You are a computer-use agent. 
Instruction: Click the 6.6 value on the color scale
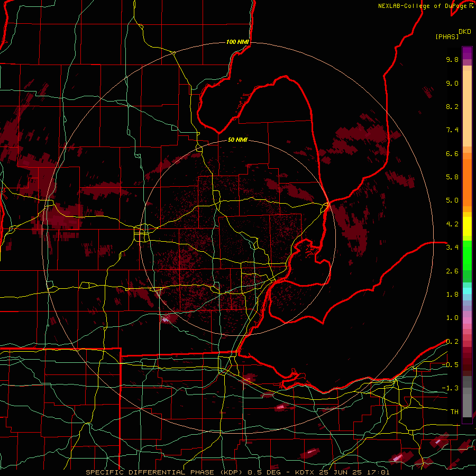452,153
